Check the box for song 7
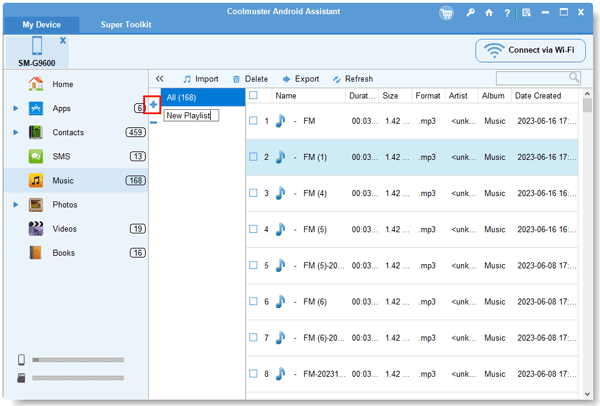Image resolution: width=600 pixels, height=406 pixels. tap(253, 338)
